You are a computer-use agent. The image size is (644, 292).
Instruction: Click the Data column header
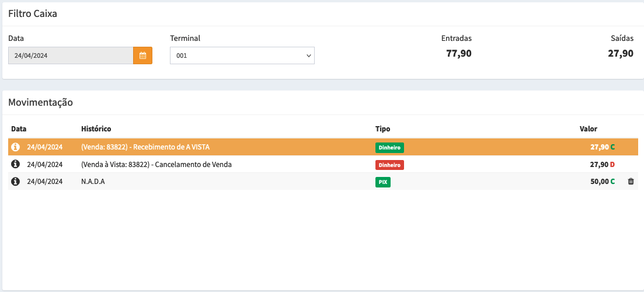click(19, 128)
